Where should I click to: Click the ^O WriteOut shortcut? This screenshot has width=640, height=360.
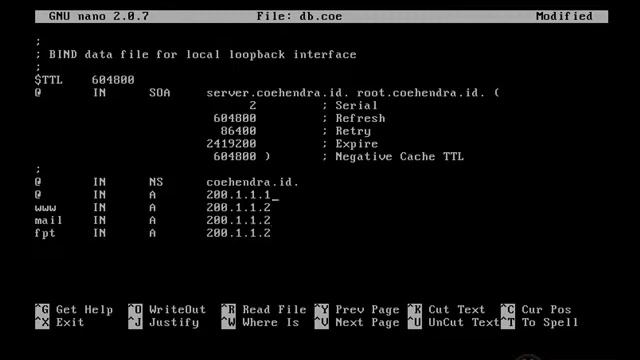(x=167, y=310)
